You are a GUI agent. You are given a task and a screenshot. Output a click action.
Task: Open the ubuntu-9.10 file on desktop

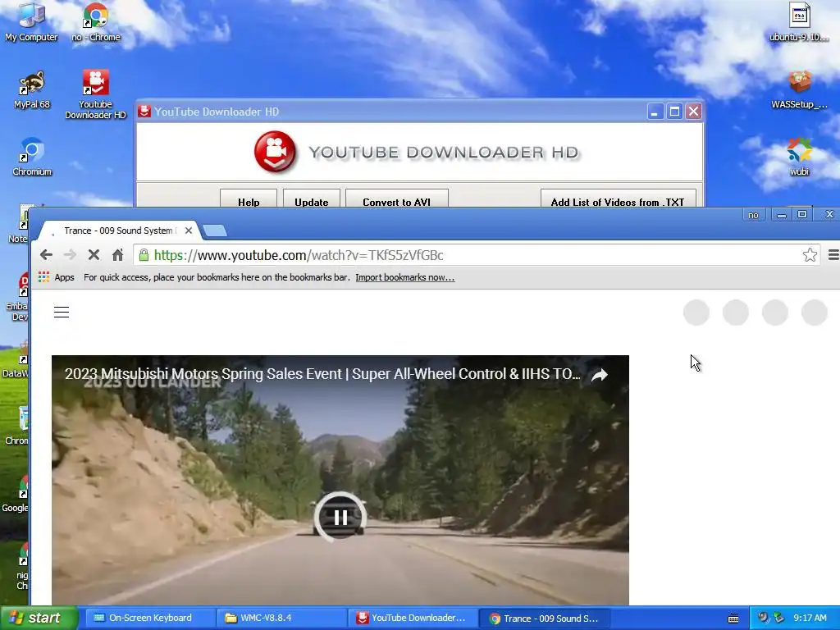[799, 22]
